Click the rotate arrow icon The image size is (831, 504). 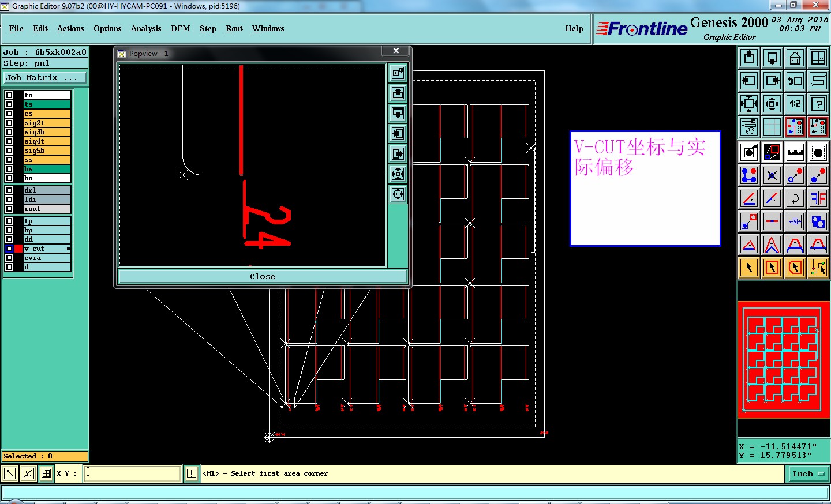pyautogui.click(x=795, y=198)
